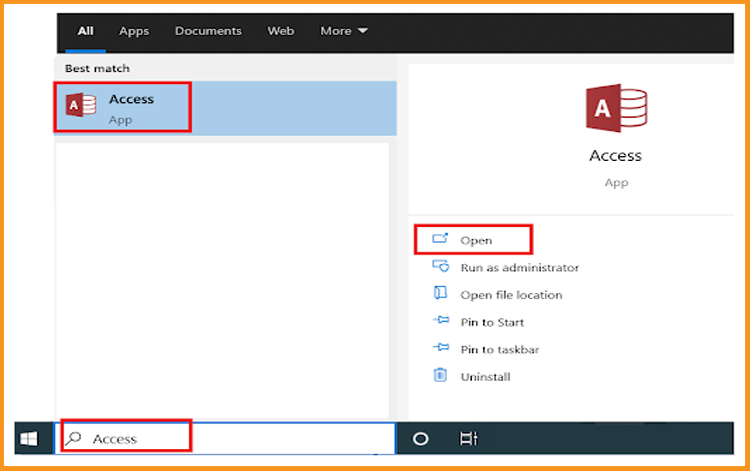Screen dimensions: 750x471
Task: Switch to the All tab
Action: click(x=86, y=31)
